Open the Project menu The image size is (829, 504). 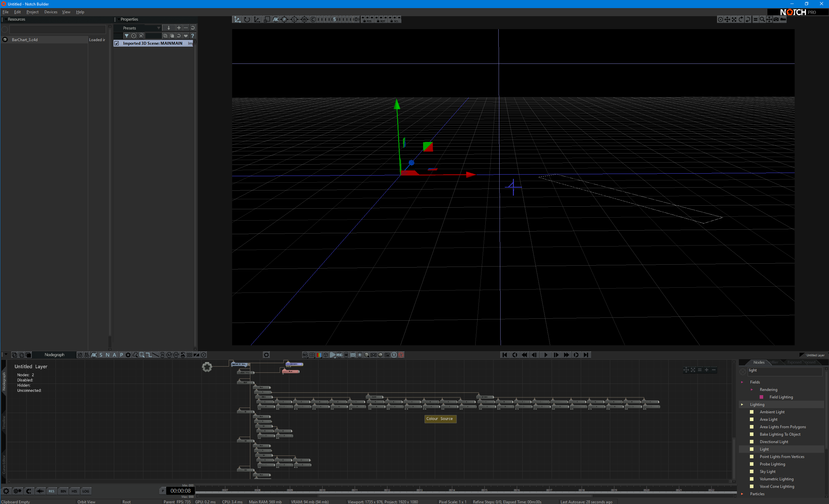pyautogui.click(x=32, y=12)
